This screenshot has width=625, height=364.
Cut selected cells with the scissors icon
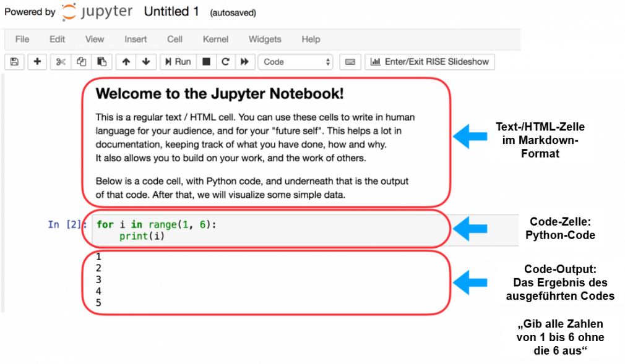pos(61,62)
